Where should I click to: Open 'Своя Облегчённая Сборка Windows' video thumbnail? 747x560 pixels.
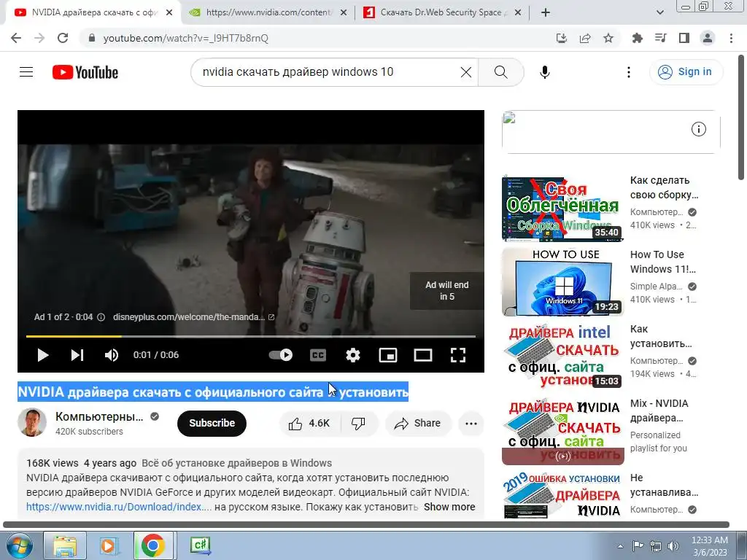(x=562, y=208)
